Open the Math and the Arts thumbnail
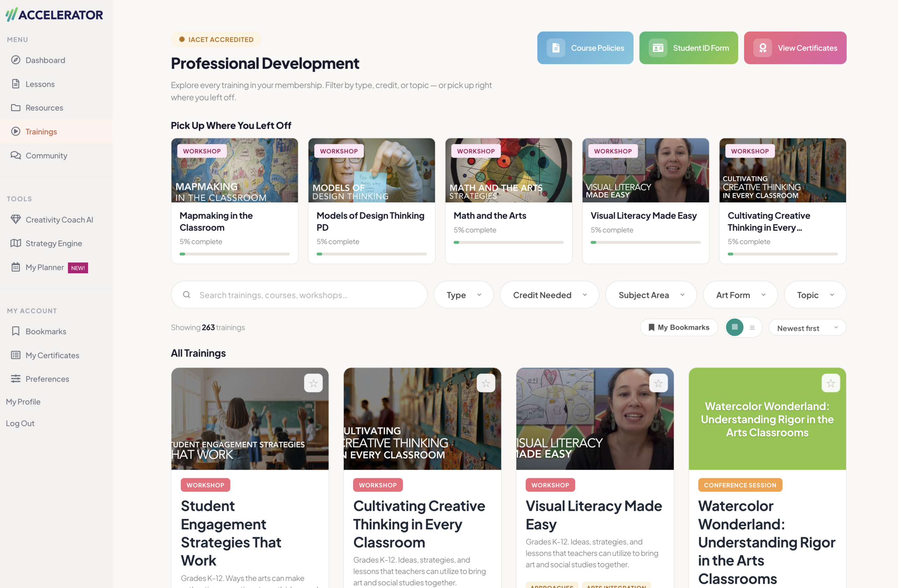 tap(508, 170)
